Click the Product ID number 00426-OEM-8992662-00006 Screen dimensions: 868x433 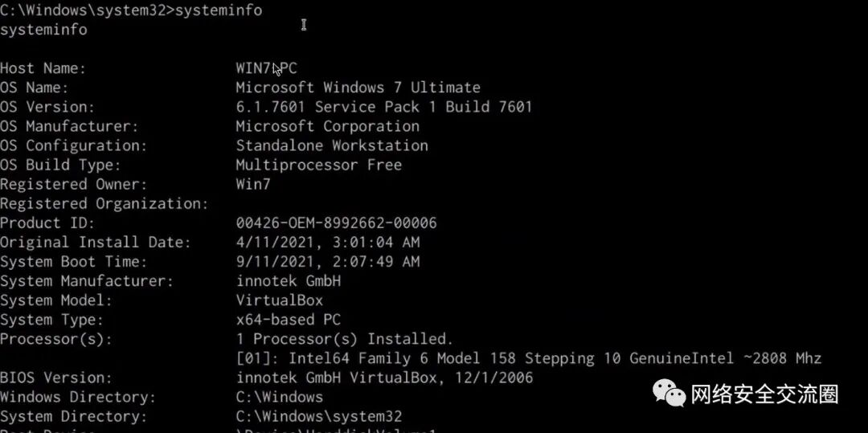pyautogui.click(x=336, y=223)
